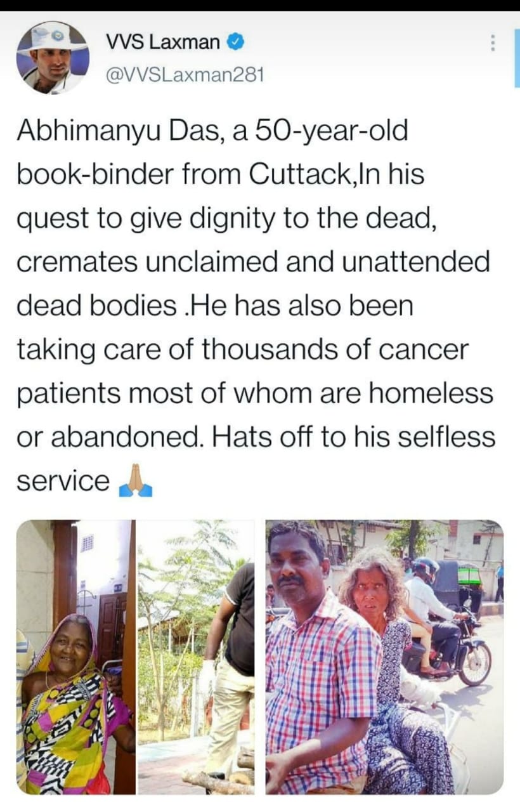Open the VVS Laxman display name
The height and width of the screenshot is (812, 520).
pyautogui.click(x=164, y=43)
